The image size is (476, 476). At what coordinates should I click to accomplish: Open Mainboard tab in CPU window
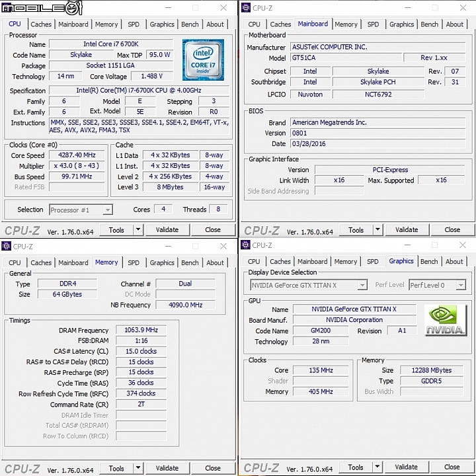point(73,24)
